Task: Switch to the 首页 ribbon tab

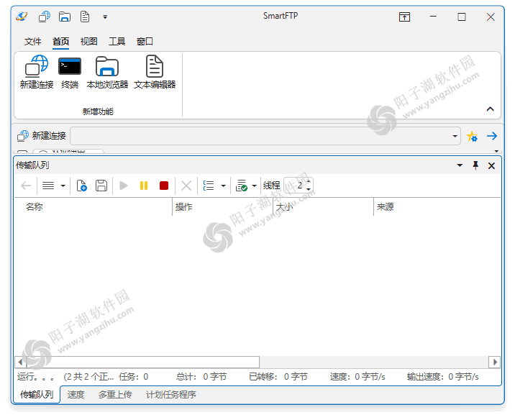Action: tap(60, 42)
